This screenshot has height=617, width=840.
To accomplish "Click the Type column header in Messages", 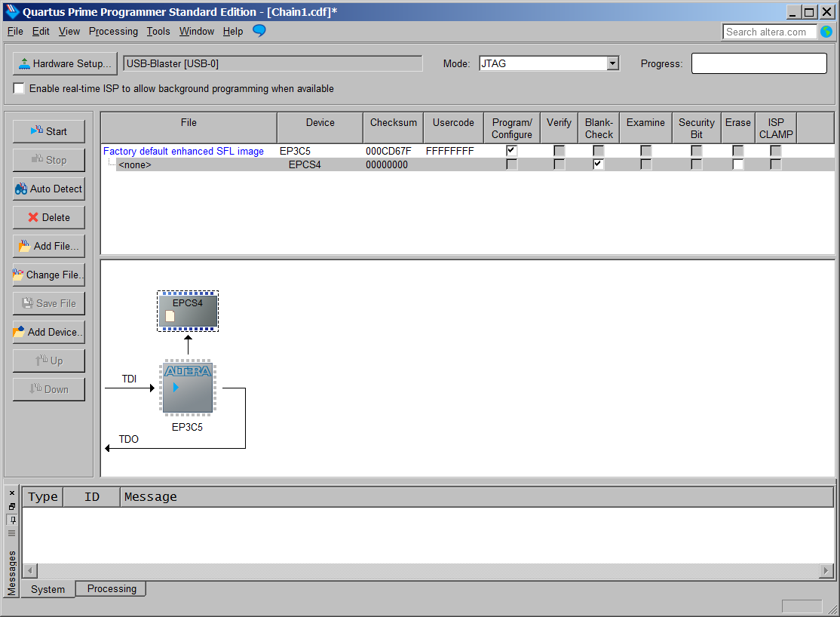I will pos(43,497).
